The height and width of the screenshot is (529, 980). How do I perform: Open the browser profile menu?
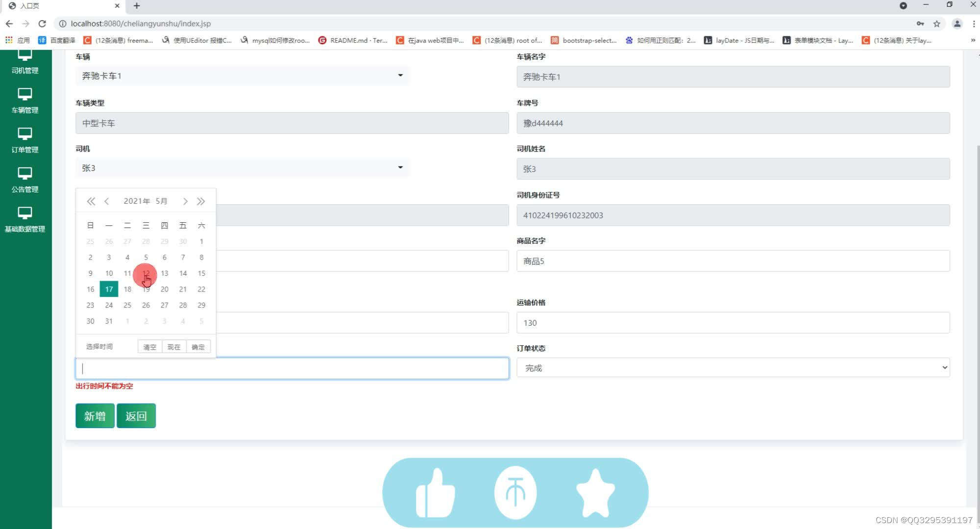(957, 24)
